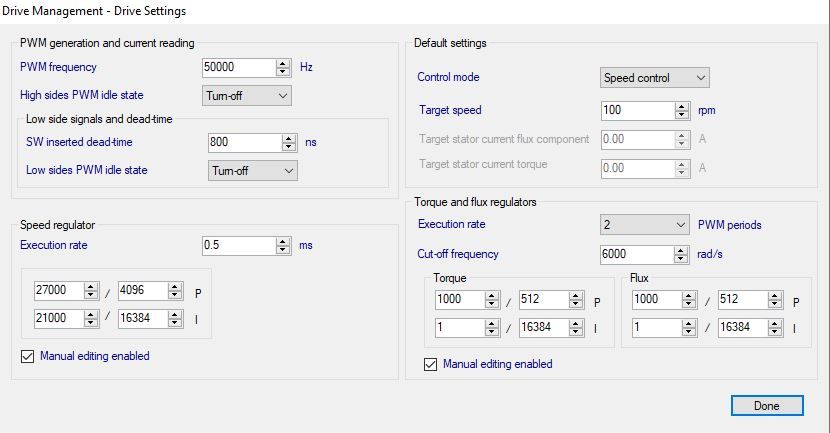This screenshot has width=830, height=433.
Task: Increase Target speed with up arrow
Action: click(682, 106)
